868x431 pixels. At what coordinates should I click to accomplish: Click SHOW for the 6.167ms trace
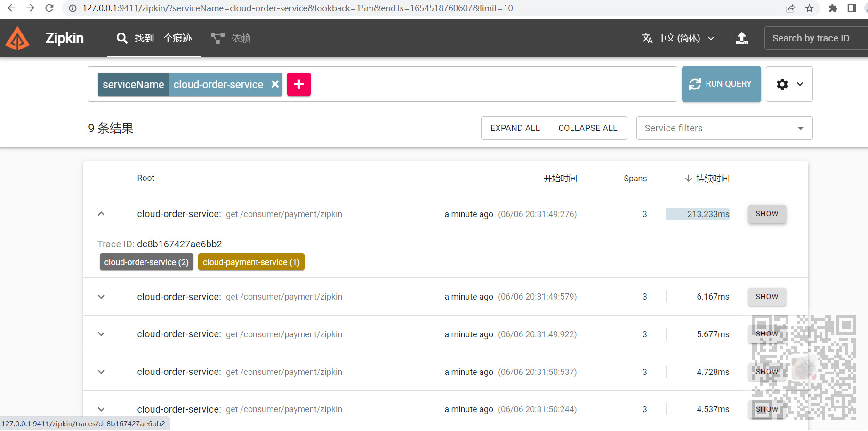tap(767, 297)
